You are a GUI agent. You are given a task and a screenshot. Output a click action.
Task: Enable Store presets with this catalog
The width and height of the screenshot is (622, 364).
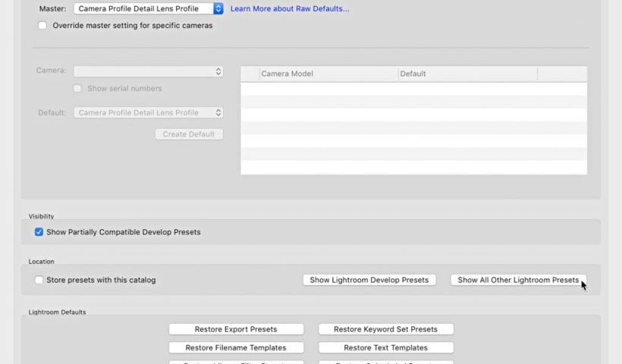pos(39,280)
